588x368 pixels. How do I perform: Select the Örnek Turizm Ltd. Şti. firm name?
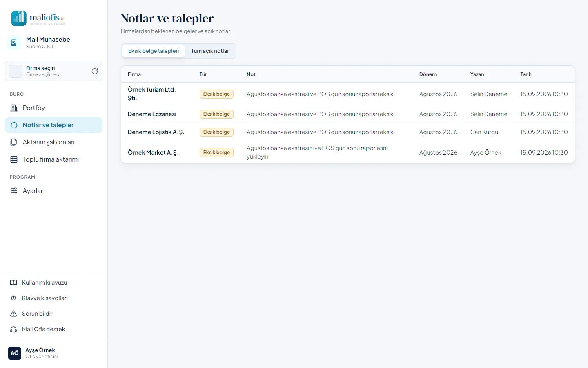pos(151,94)
